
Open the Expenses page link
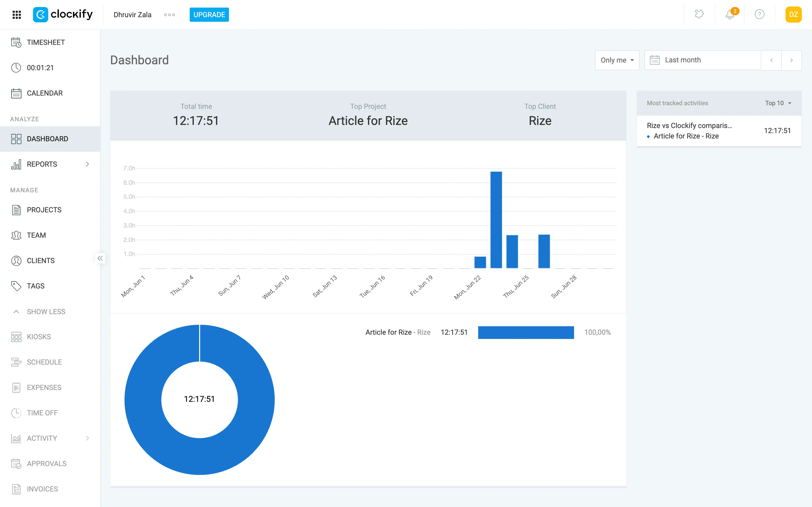click(50, 388)
